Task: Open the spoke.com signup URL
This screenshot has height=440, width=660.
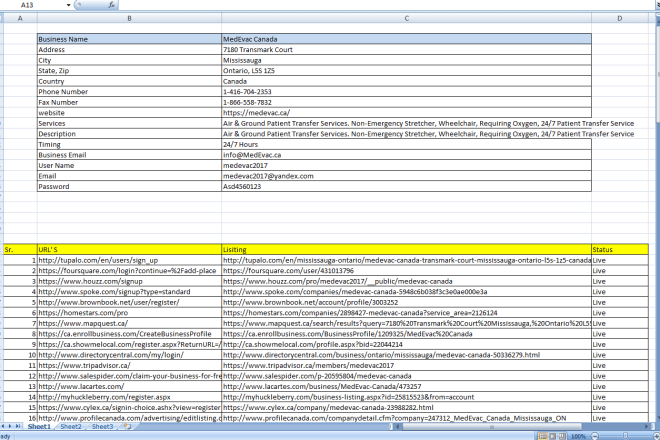Action: pos(114,292)
